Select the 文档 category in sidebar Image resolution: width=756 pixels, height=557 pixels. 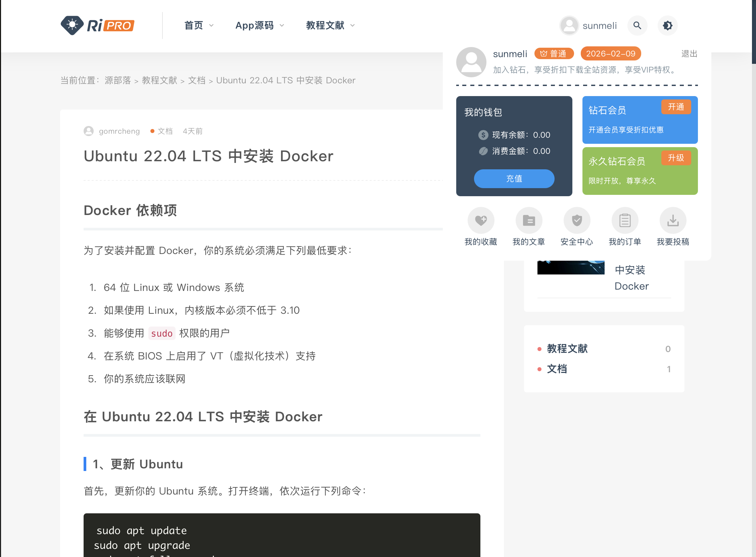[x=557, y=369]
